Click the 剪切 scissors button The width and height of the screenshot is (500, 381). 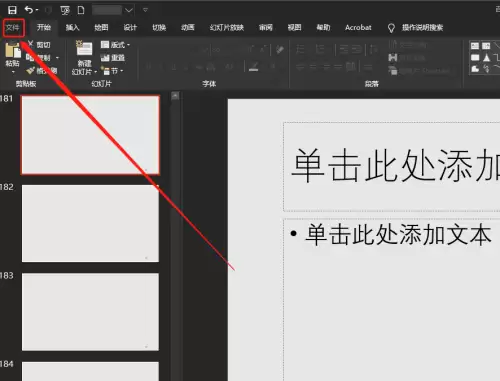pyautogui.click(x=39, y=44)
